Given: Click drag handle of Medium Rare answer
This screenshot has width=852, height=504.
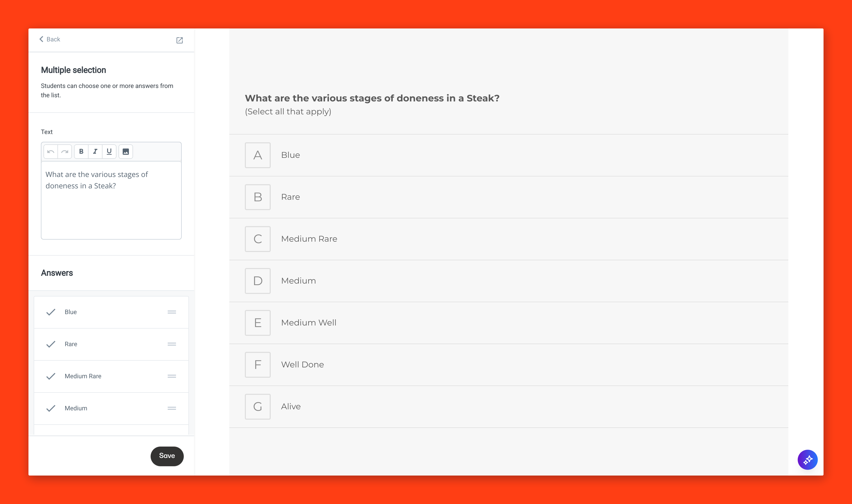Looking at the screenshot, I should (172, 376).
